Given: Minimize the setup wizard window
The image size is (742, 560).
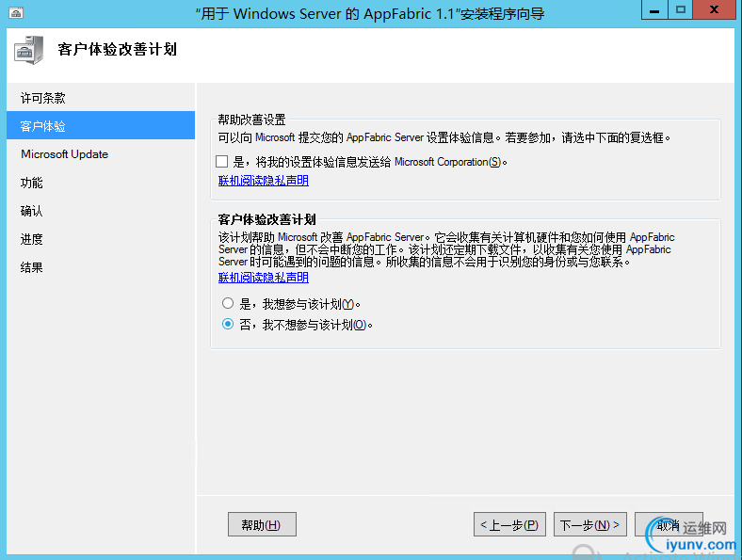Looking at the screenshot, I should [x=654, y=10].
